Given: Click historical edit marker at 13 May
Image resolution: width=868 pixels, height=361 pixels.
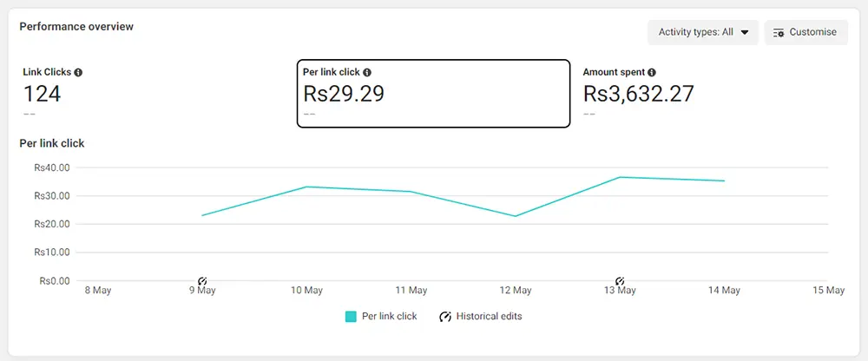Looking at the screenshot, I should click(620, 281).
